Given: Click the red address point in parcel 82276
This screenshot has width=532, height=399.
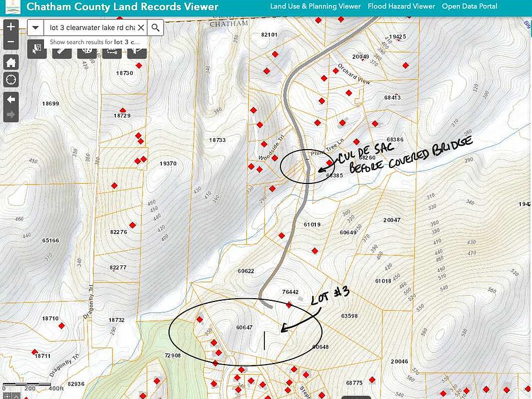Looking at the screenshot, I should tap(132, 225).
